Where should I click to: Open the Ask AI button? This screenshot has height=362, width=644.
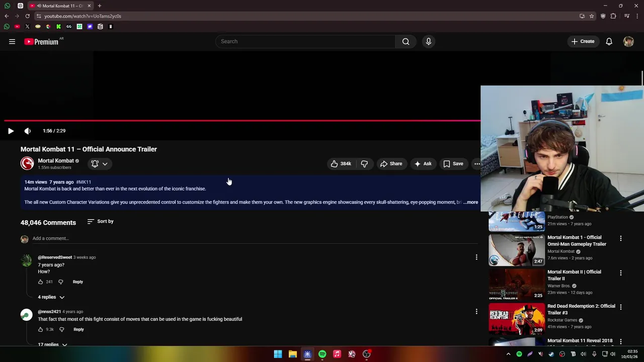coord(423,163)
